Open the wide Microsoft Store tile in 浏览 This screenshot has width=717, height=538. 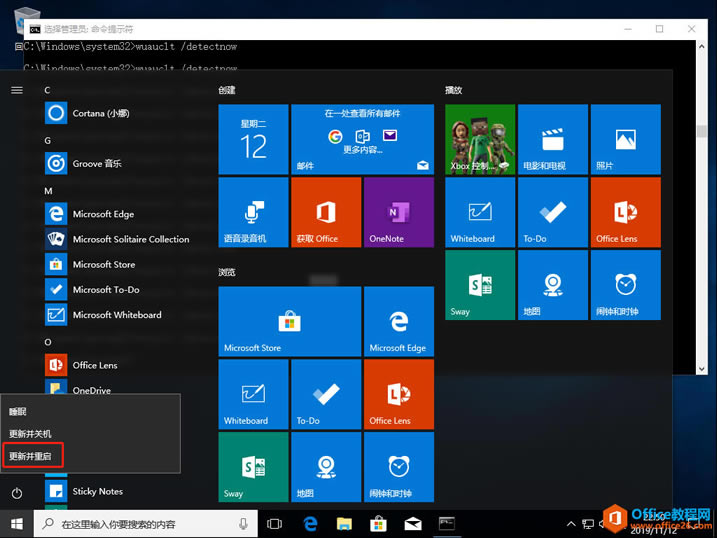(x=289, y=321)
